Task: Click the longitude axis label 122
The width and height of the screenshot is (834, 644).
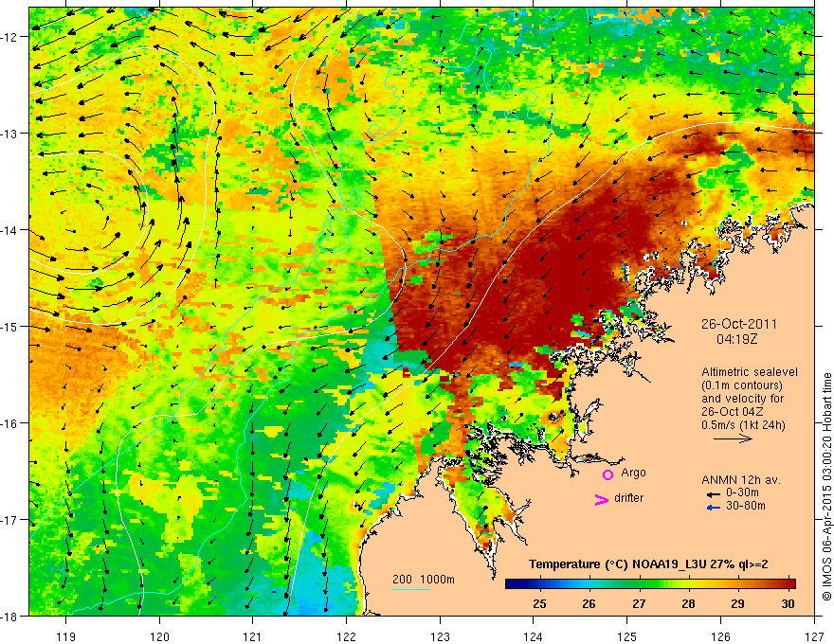Action: pyautogui.click(x=346, y=636)
